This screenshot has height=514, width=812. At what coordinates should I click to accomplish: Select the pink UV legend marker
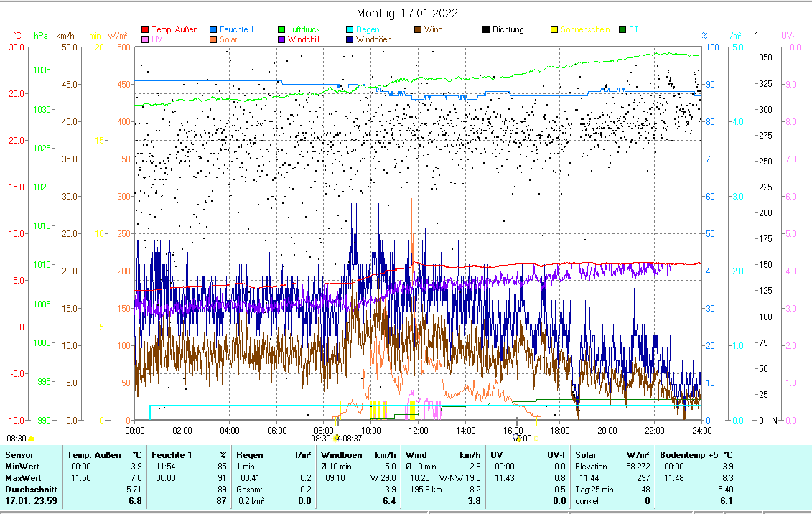pyautogui.click(x=145, y=39)
